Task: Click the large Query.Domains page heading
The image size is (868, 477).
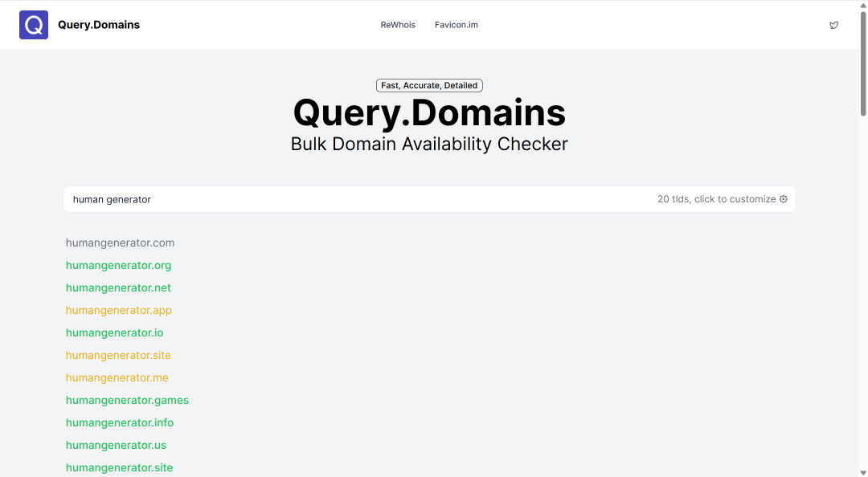Action: pyautogui.click(x=429, y=113)
